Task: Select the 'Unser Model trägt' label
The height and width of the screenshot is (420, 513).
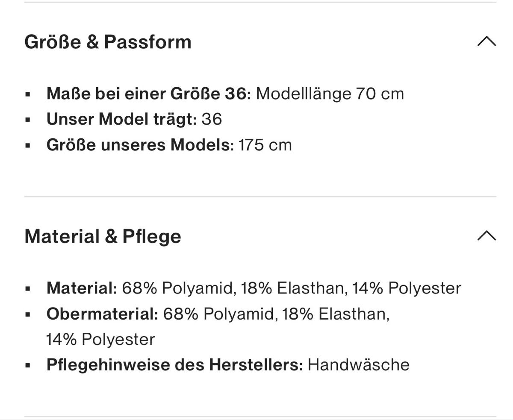Action: click(122, 119)
